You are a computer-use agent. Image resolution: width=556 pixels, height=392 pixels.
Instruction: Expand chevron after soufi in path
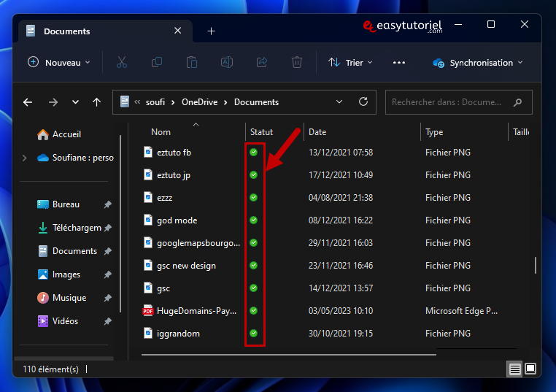[173, 102]
